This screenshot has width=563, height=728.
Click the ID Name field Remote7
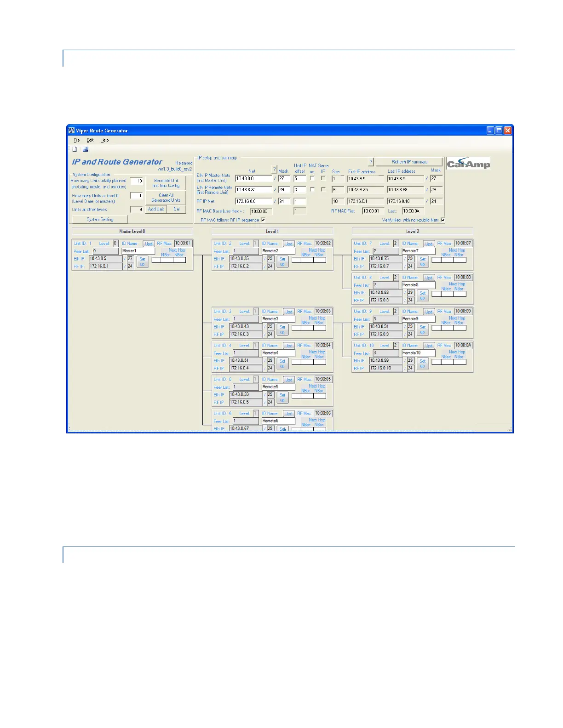tap(419, 251)
